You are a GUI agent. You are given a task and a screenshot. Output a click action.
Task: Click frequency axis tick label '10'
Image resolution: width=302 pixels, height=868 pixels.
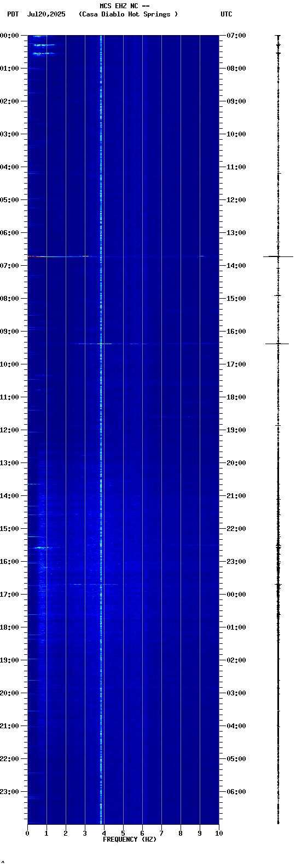point(219,833)
